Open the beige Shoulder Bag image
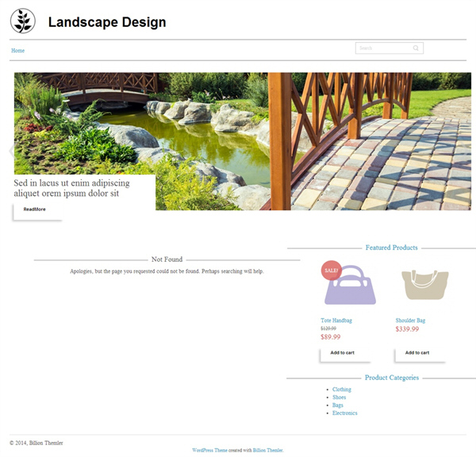Screen dimensions: 476x457 [425, 285]
